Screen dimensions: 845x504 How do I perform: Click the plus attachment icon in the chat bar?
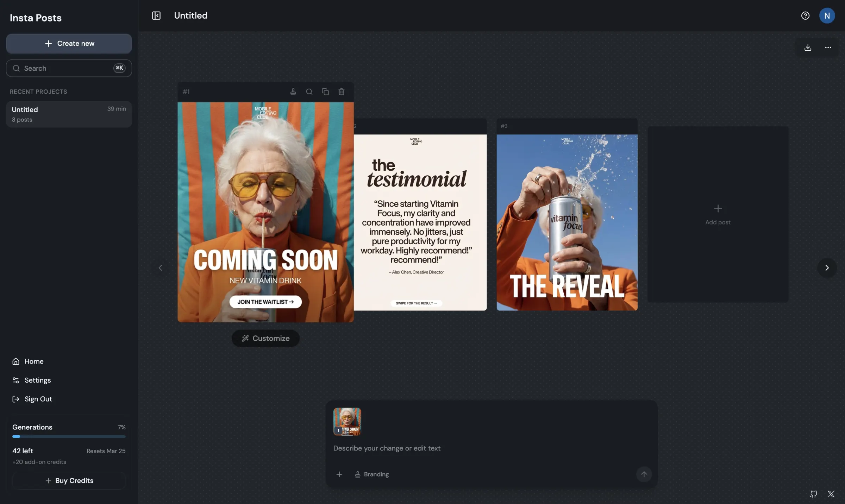click(x=339, y=474)
